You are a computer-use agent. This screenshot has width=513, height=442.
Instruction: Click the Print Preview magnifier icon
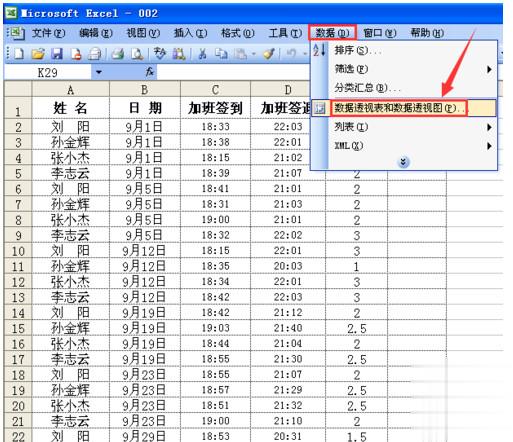coord(137,54)
